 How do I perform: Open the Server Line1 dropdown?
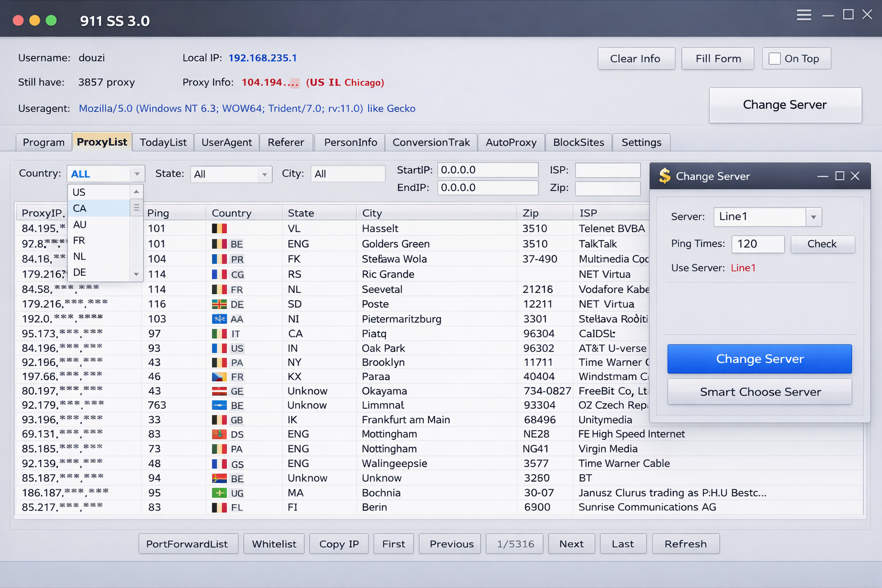pyautogui.click(x=813, y=217)
